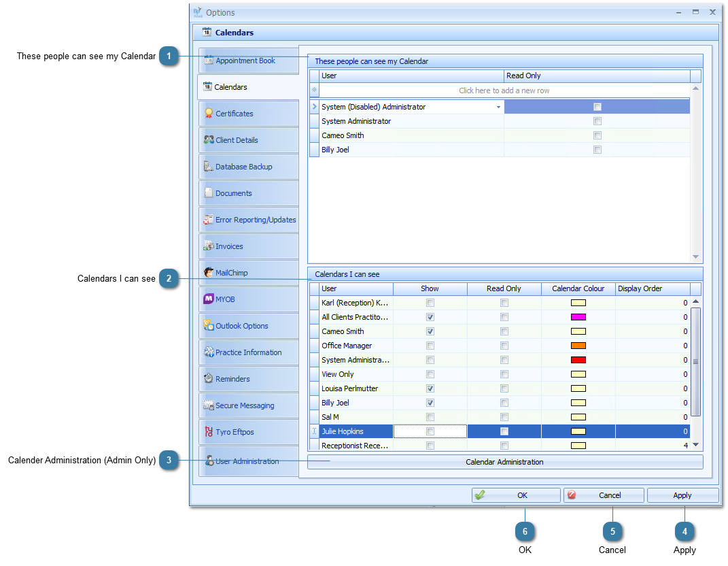Click the red cancel icon on Cancel button
This screenshot has height=566, width=728.
572,495
